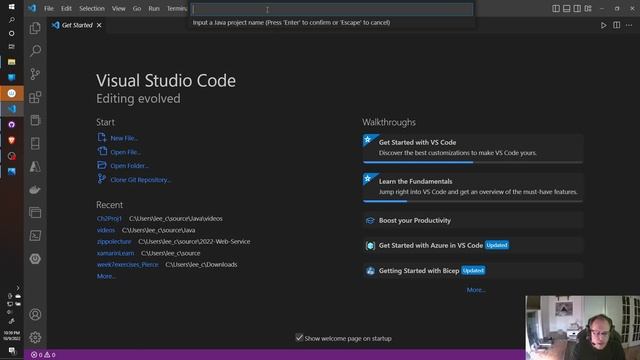Focus the Java project name input box
Screen dimensions: 640x360
point(332,9)
